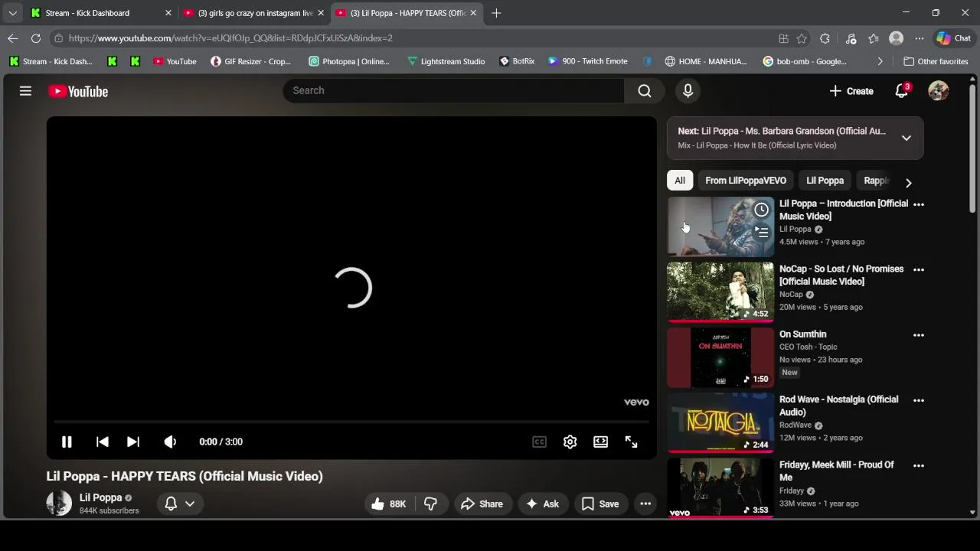Open Lightstream Studio bookmark
The height and width of the screenshot is (551, 980).
point(446,61)
